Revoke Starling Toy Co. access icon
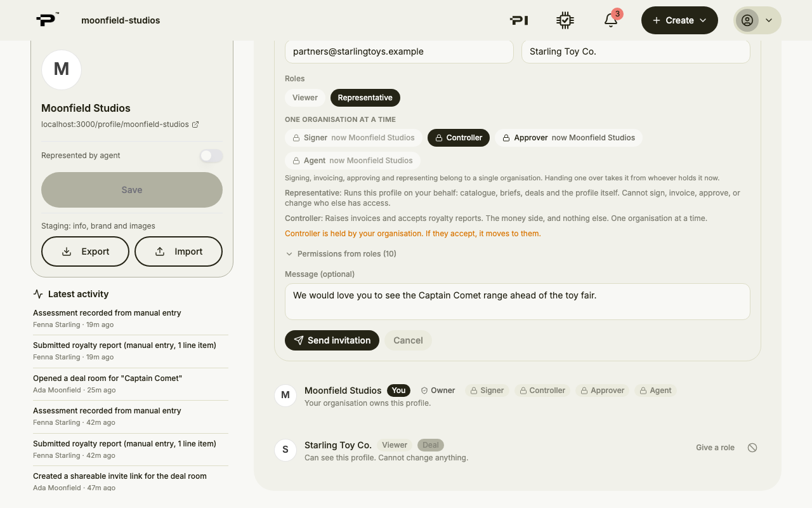 coord(752,448)
